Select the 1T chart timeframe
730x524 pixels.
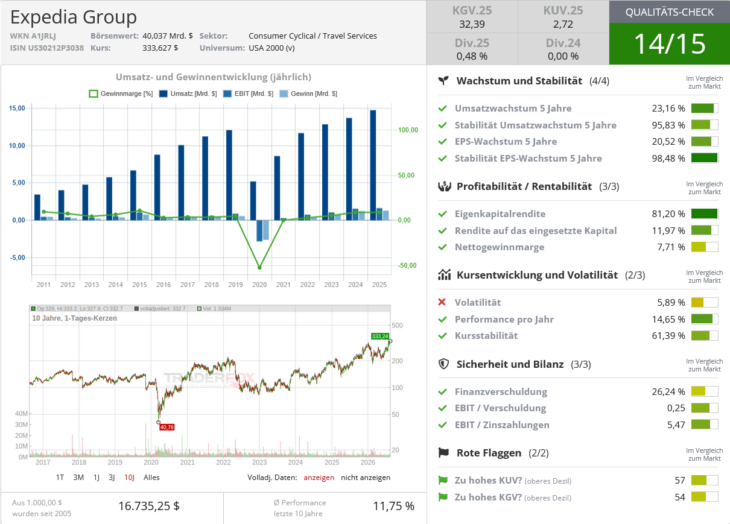[60, 477]
